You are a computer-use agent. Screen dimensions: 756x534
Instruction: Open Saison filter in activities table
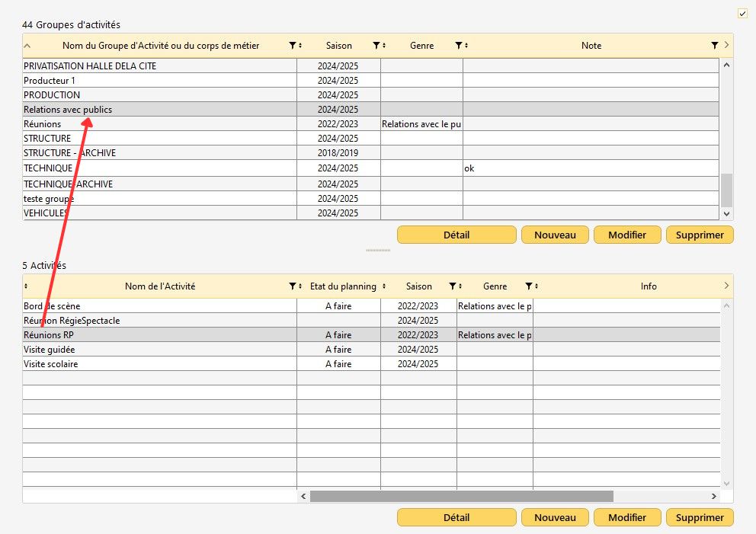(x=452, y=286)
